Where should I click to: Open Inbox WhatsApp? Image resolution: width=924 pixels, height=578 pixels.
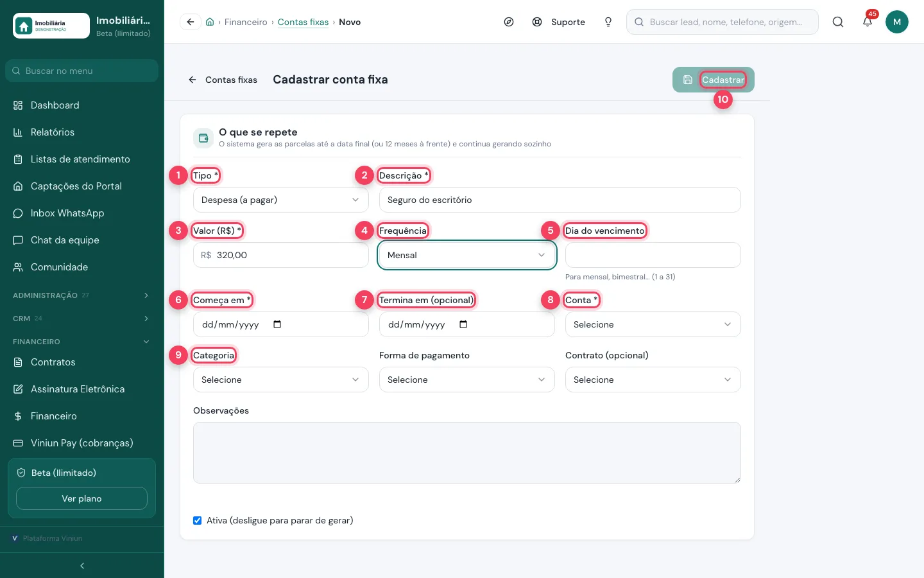point(82,213)
